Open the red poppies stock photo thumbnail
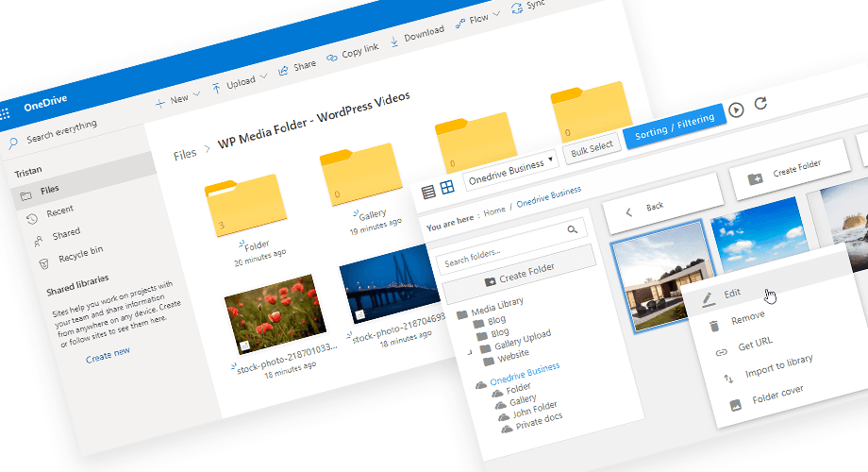This screenshot has width=868, height=472. click(x=269, y=313)
